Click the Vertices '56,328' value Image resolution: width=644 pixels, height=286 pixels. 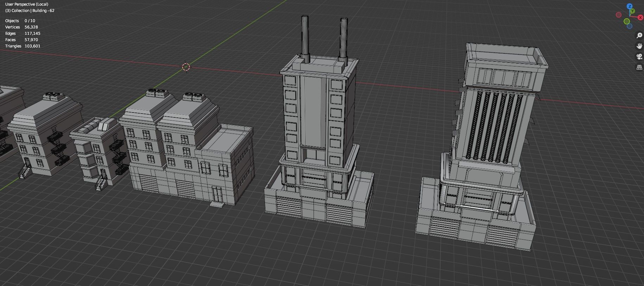tap(31, 27)
